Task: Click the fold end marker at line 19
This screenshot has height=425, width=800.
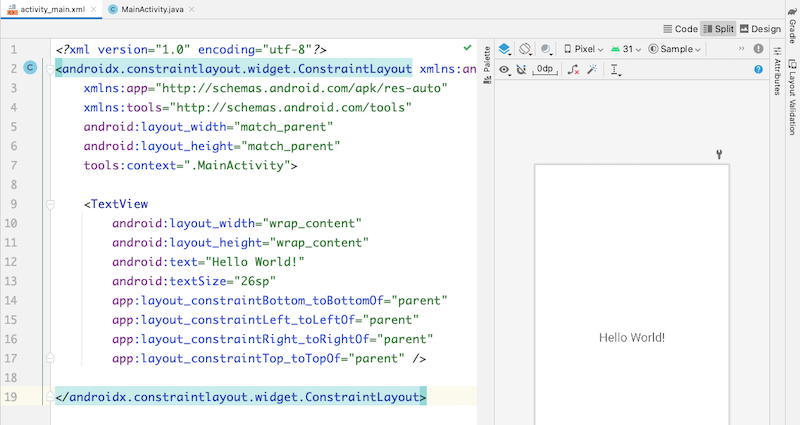Action: click(x=50, y=396)
